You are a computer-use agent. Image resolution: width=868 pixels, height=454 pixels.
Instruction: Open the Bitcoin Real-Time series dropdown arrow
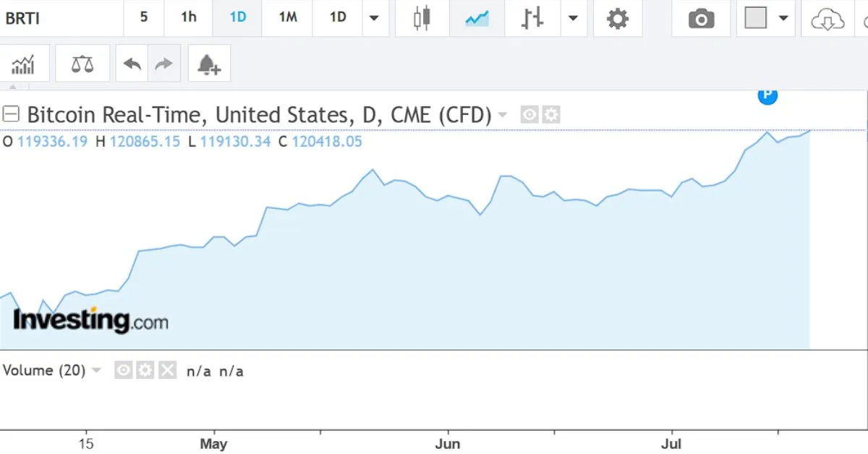point(503,115)
